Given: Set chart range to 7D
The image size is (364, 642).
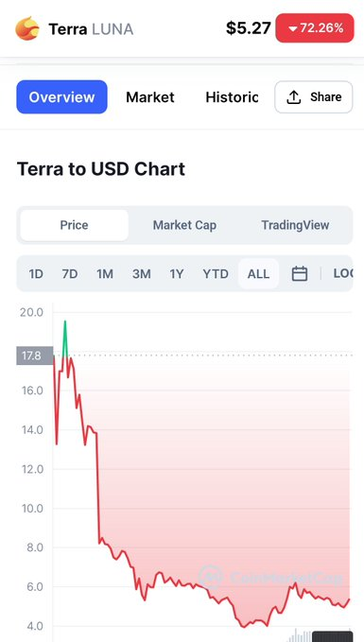Looking at the screenshot, I should pyautogui.click(x=70, y=274).
